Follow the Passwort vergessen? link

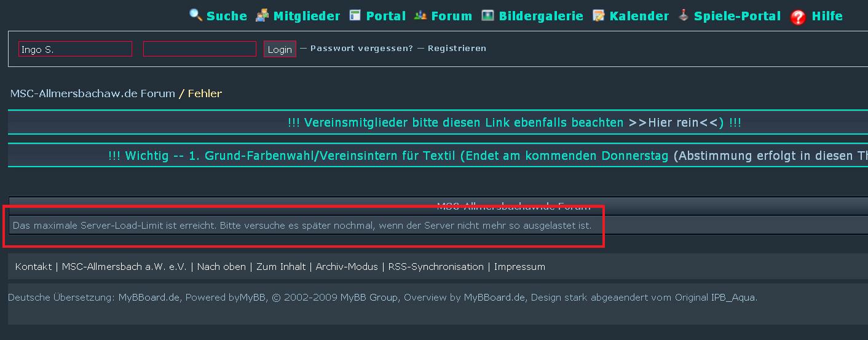click(x=361, y=48)
